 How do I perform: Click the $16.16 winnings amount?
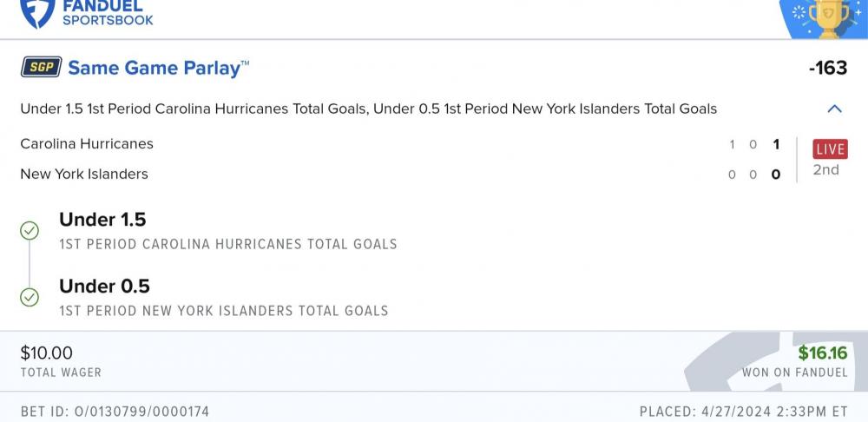823,353
